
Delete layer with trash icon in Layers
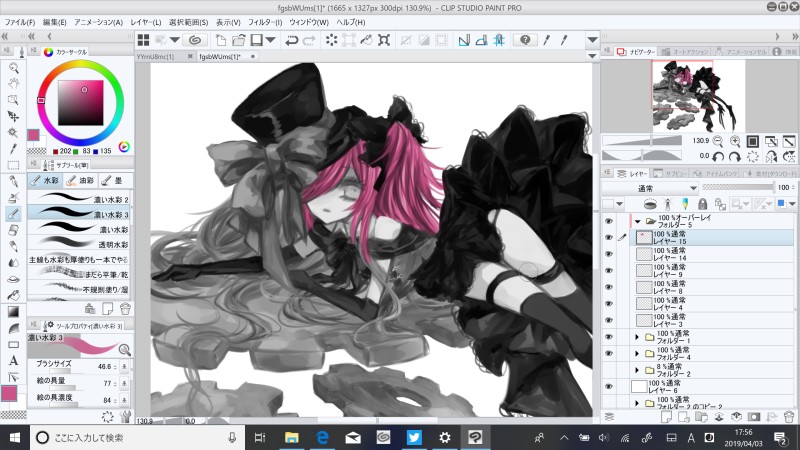pos(789,417)
